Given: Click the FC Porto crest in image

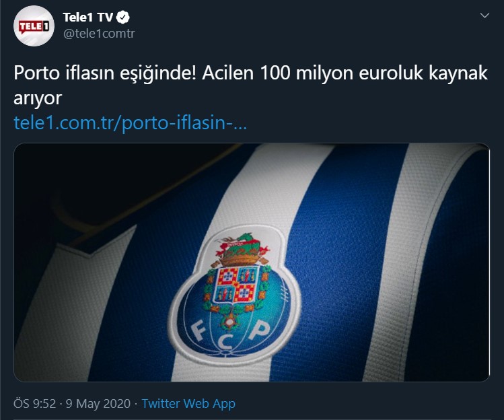Looking at the screenshot, I should [x=236, y=292].
